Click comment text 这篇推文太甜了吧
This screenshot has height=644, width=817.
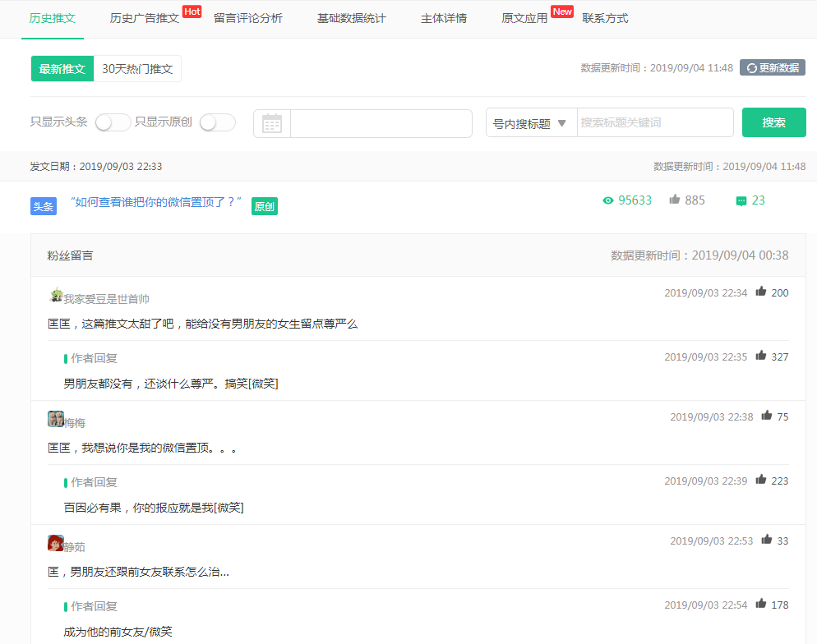[x=127, y=324]
